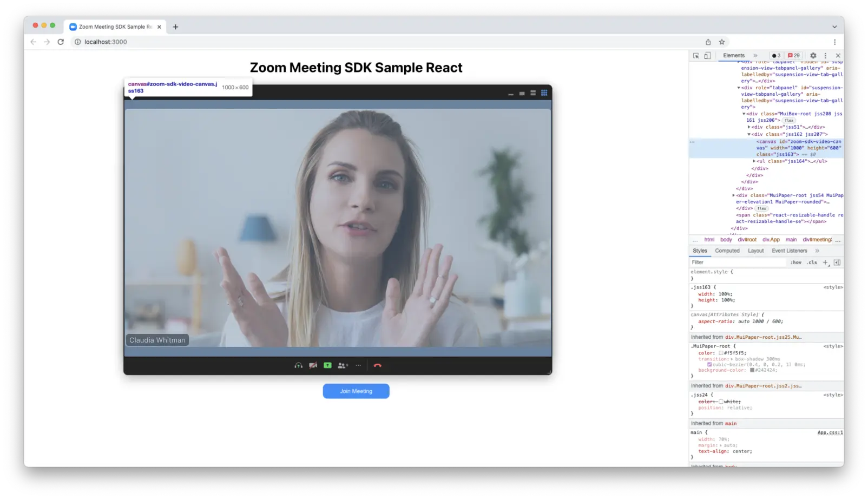Collapse the div class="jss162 jss207" node

(749, 134)
